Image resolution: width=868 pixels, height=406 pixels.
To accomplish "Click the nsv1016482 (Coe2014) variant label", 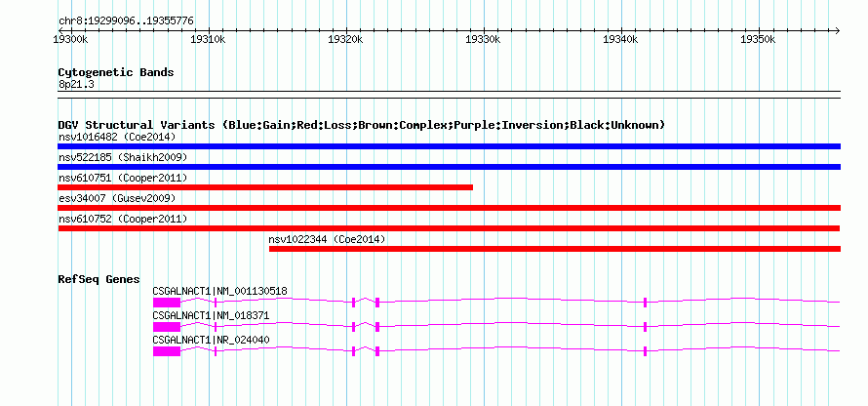I will (x=117, y=137).
